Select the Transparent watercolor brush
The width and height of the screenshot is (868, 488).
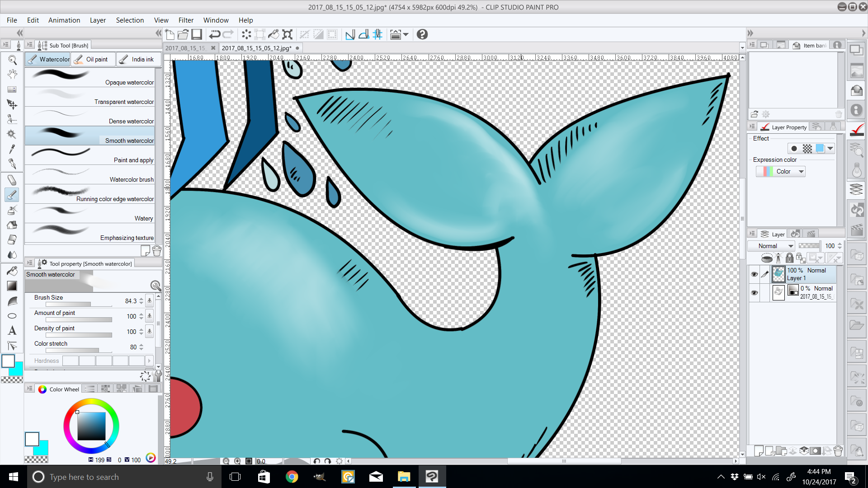pos(90,96)
